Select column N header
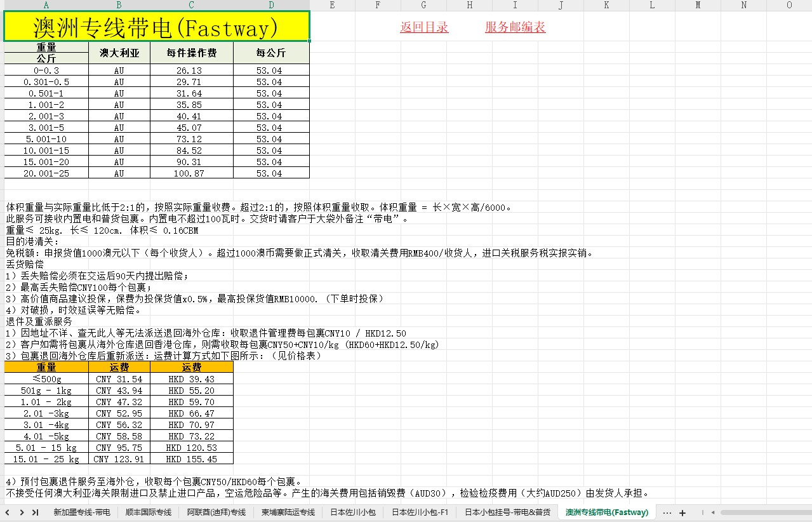812x522 pixels. point(743,5)
